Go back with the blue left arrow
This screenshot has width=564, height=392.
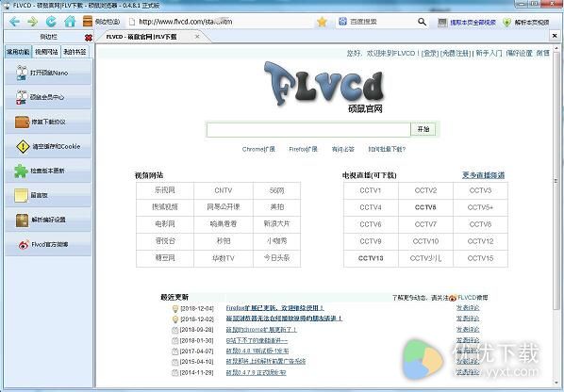14,22
